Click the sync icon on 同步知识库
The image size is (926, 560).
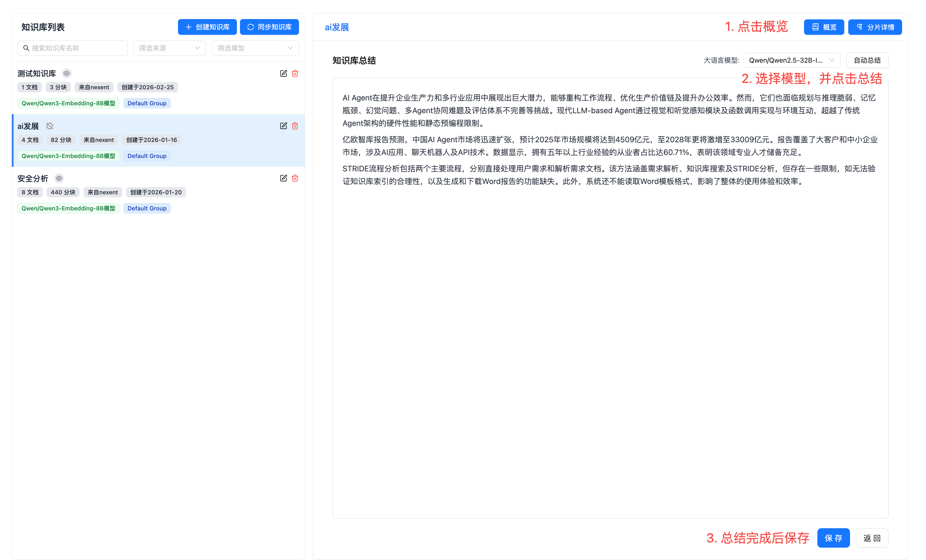coord(250,27)
